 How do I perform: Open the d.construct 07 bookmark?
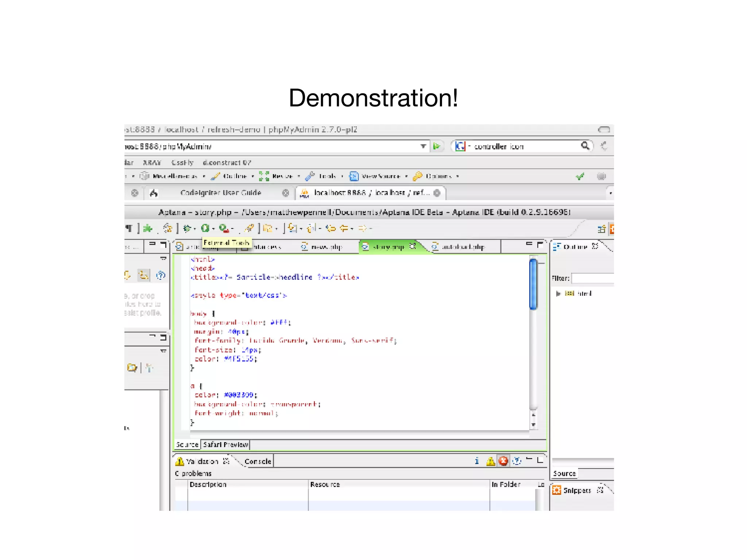click(x=227, y=163)
